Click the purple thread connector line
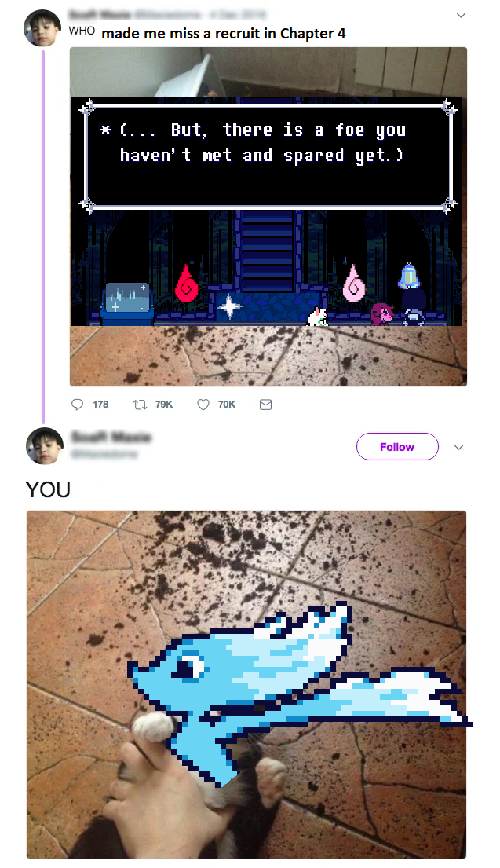 tap(42, 236)
